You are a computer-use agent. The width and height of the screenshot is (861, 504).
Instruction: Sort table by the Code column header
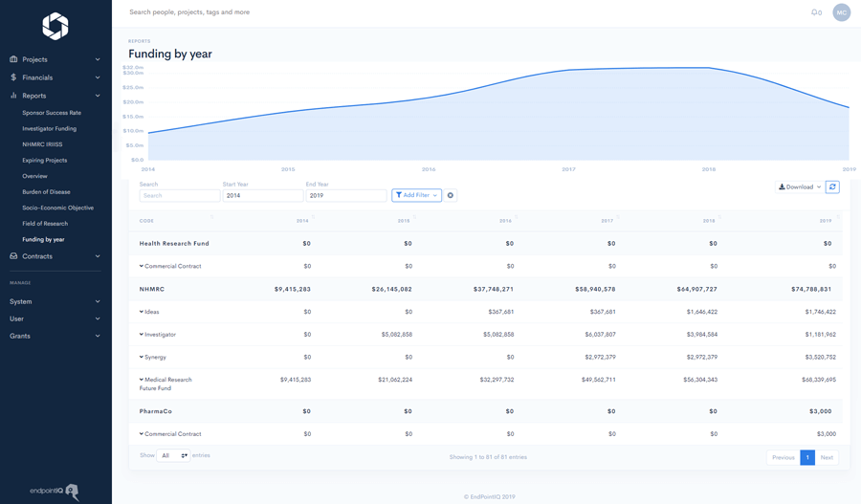pyautogui.click(x=146, y=221)
